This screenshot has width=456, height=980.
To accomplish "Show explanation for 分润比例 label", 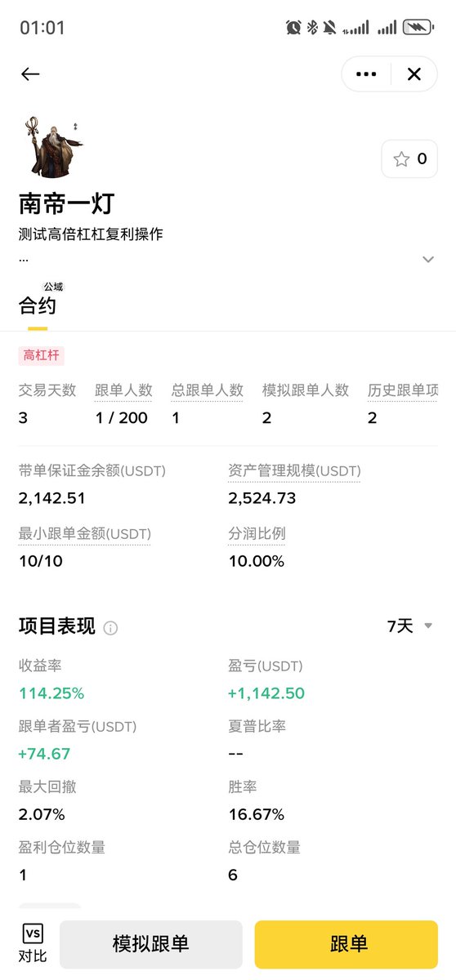I will [x=257, y=534].
